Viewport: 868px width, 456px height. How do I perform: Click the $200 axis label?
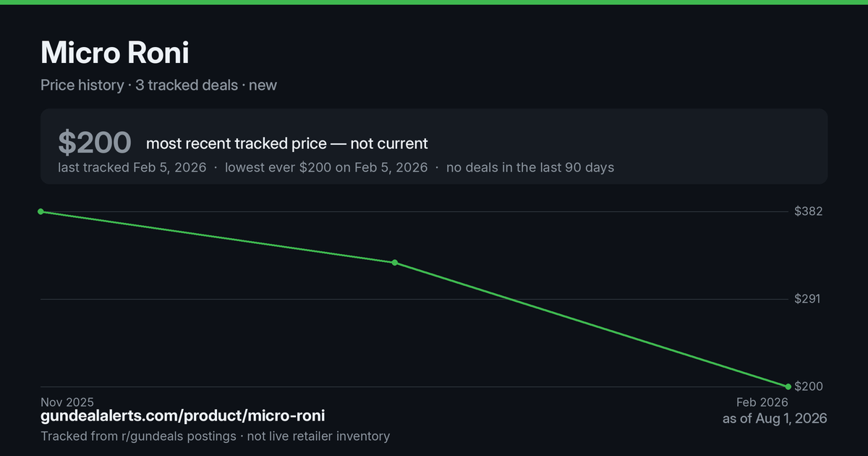click(x=809, y=387)
